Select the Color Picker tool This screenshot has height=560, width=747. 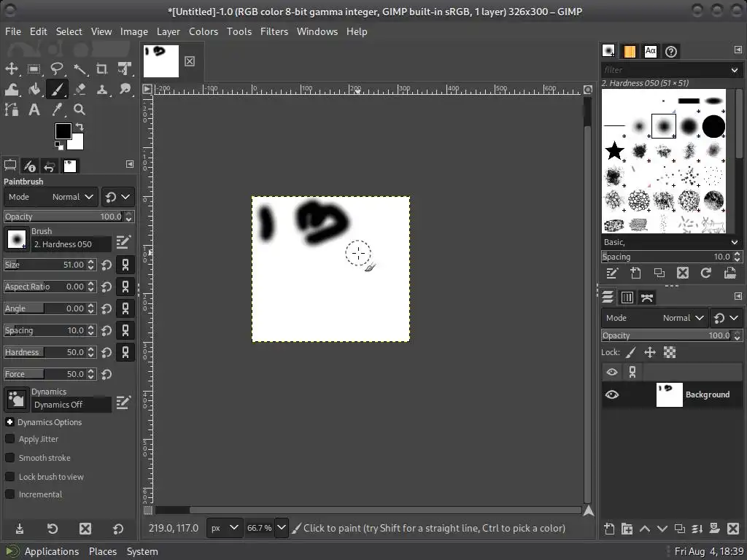click(x=57, y=109)
